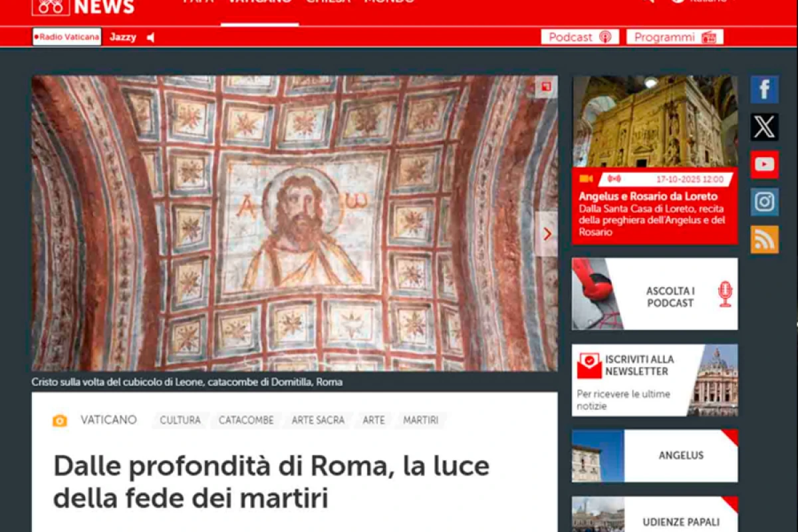Click the X (Twitter) social icon
Screen dimensions: 798x532
[764, 127]
